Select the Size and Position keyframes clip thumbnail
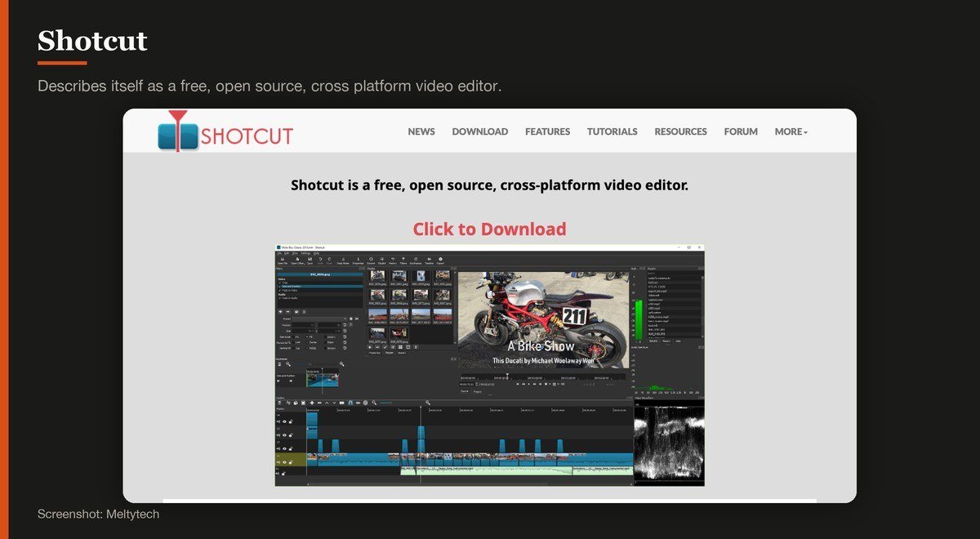This screenshot has height=539, width=980. [x=323, y=378]
